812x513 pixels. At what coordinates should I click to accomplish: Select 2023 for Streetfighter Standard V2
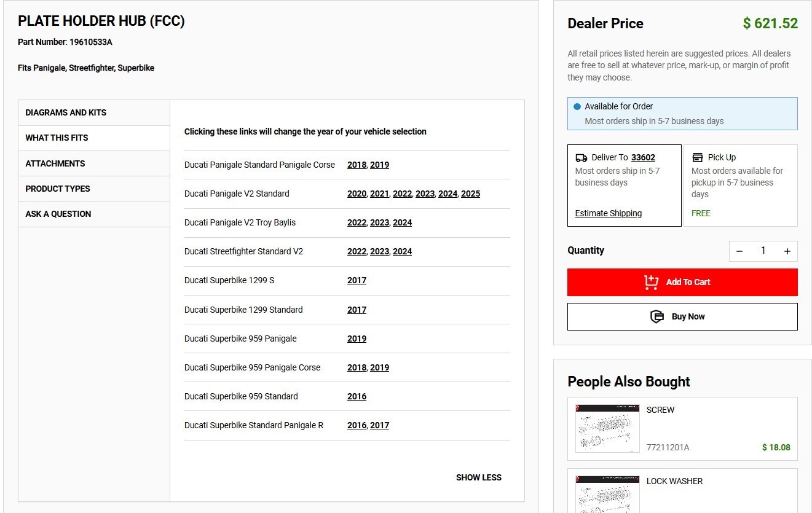coord(379,251)
